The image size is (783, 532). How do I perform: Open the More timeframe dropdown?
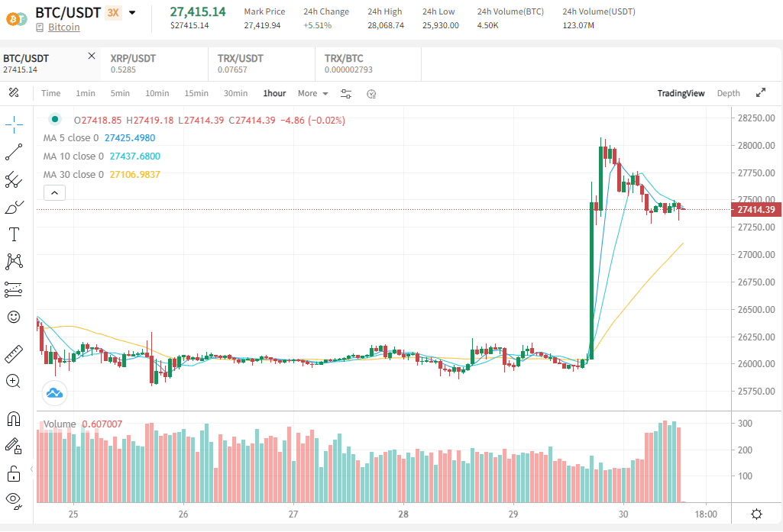point(312,93)
